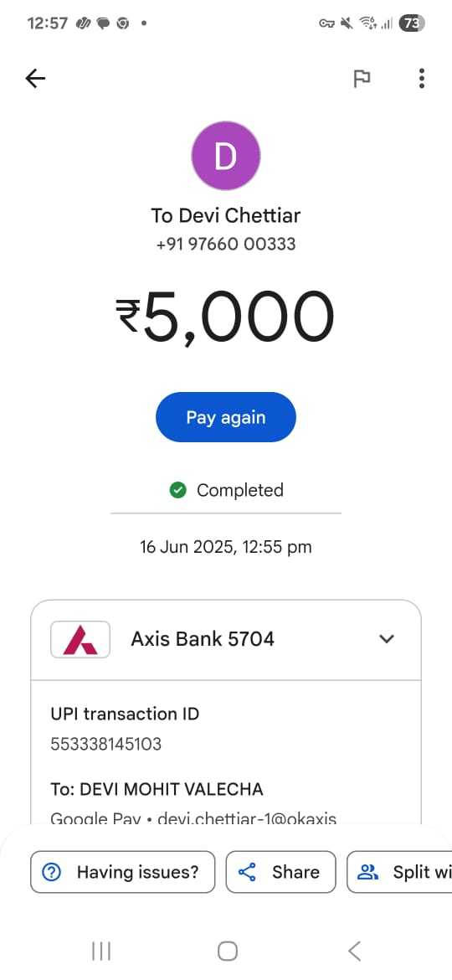Tap the recipient name Devi Chettiar

click(x=225, y=215)
